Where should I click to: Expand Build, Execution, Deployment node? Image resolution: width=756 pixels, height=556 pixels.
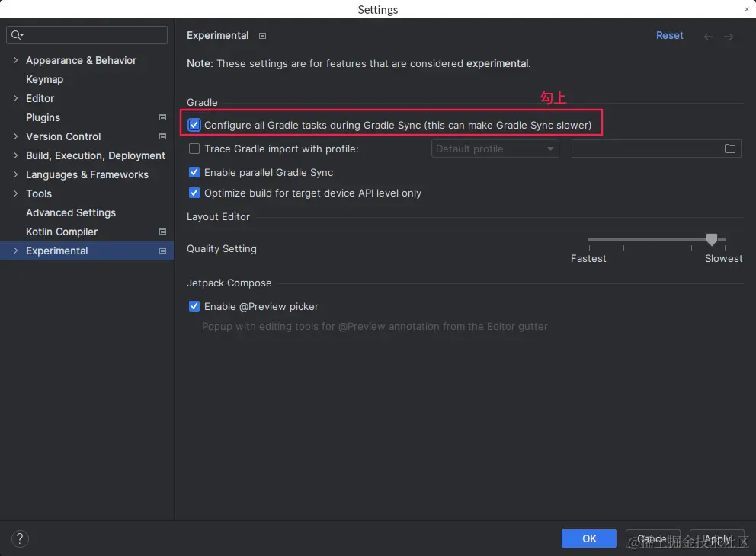point(15,155)
